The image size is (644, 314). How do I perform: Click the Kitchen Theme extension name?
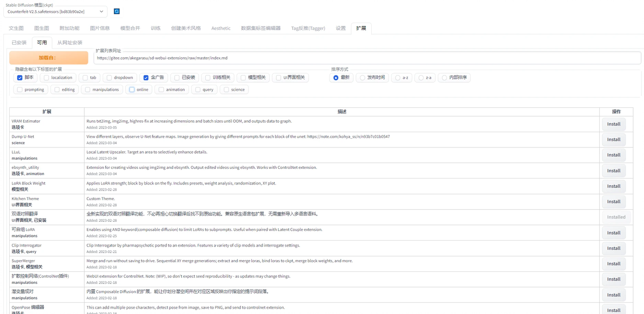pyautogui.click(x=25, y=199)
